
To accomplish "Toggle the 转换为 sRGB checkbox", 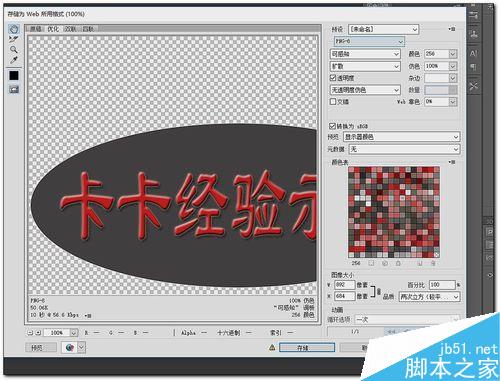I will (332, 126).
